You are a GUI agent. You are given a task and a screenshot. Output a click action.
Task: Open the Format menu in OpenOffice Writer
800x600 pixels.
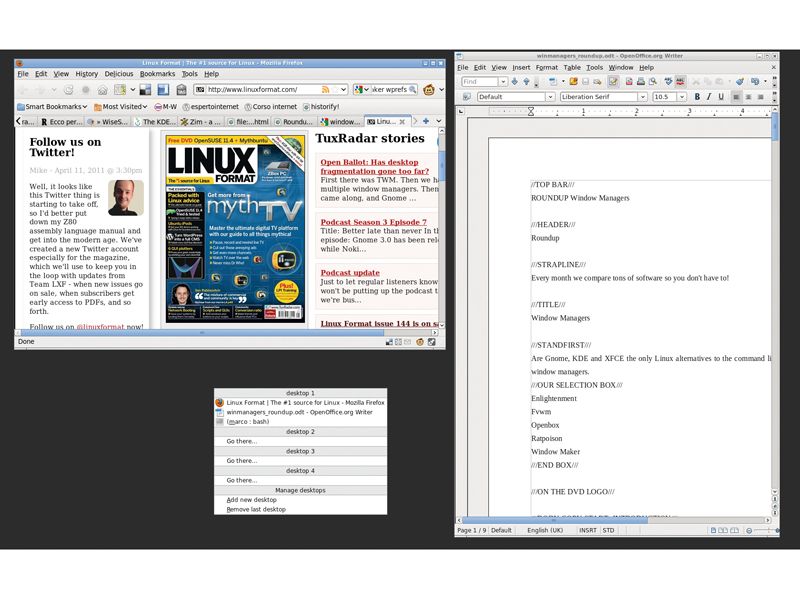click(547, 68)
